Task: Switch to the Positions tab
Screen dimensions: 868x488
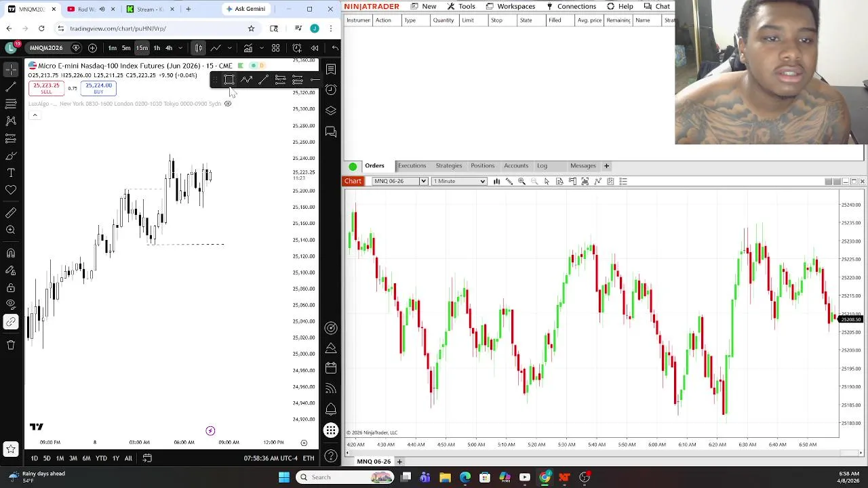Action: pyautogui.click(x=482, y=165)
